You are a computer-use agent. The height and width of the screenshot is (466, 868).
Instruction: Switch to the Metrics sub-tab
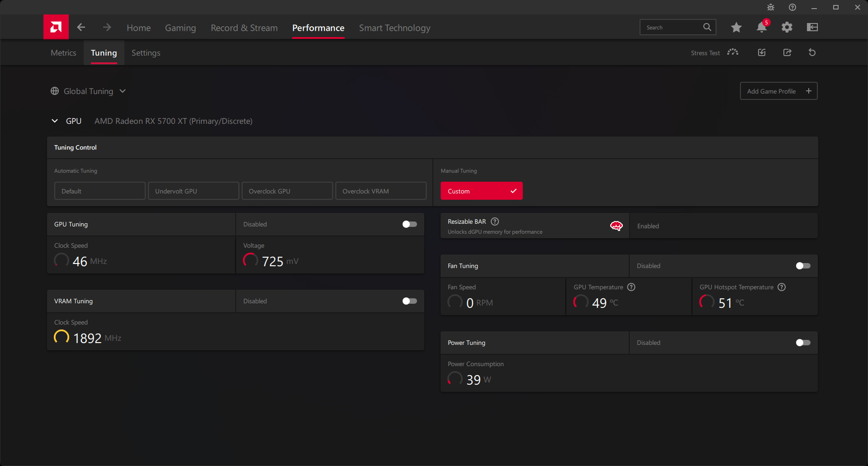(x=63, y=52)
